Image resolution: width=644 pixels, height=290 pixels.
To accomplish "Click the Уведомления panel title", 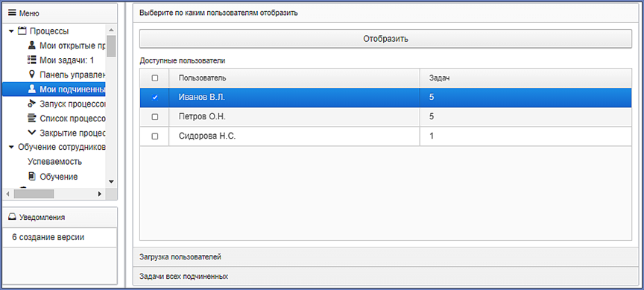I will pos(42,217).
